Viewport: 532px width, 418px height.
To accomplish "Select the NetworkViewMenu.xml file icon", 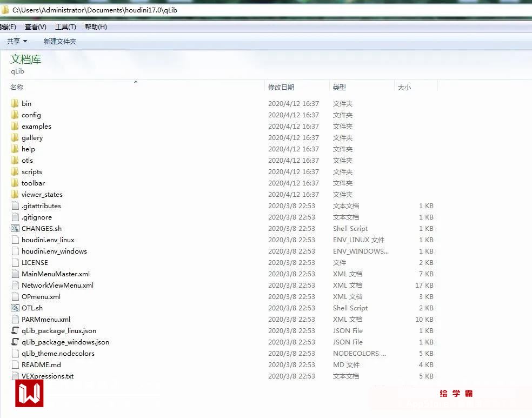I will (x=15, y=286).
